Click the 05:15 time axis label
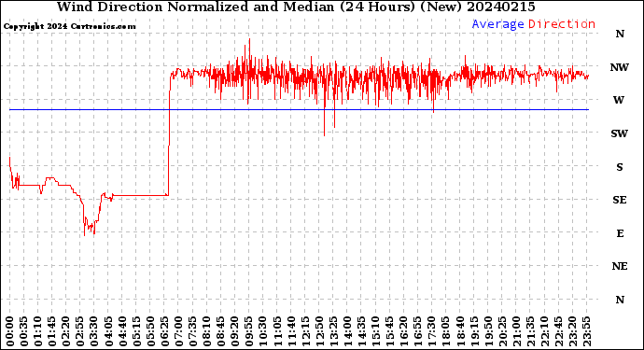The image size is (644, 350). point(136,331)
